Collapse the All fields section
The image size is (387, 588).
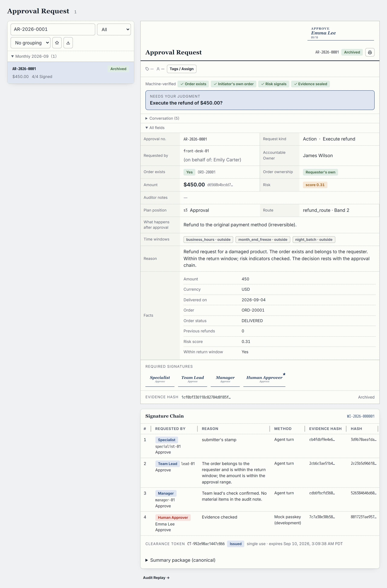(x=155, y=128)
